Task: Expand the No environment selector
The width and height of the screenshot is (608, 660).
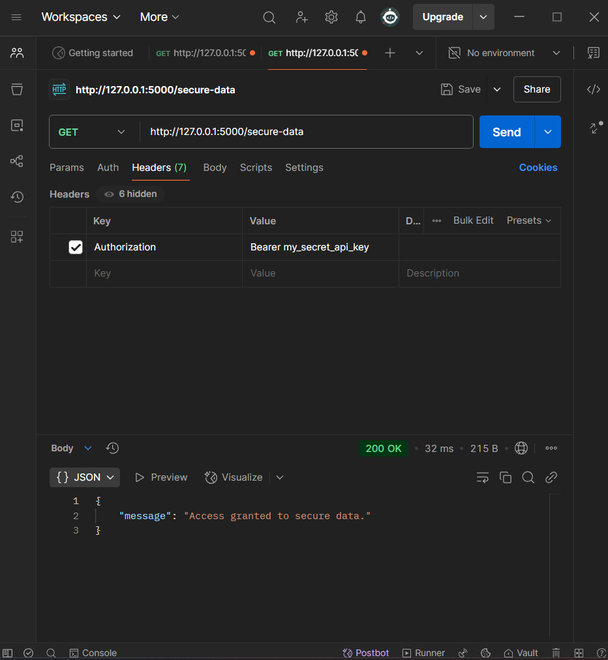Action: tap(505, 53)
